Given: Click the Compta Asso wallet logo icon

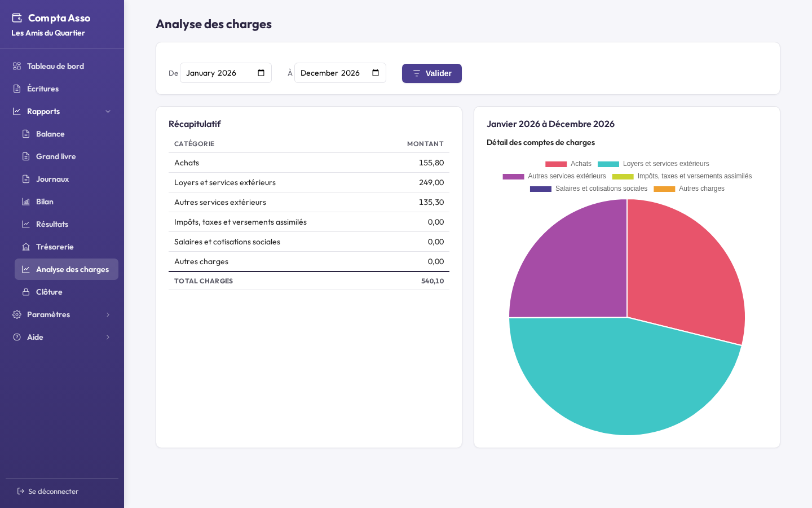Looking at the screenshot, I should tap(17, 18).
